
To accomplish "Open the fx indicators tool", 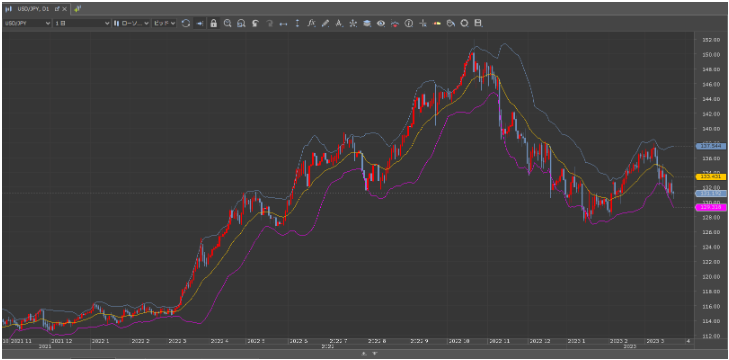I will coord(311,23).
